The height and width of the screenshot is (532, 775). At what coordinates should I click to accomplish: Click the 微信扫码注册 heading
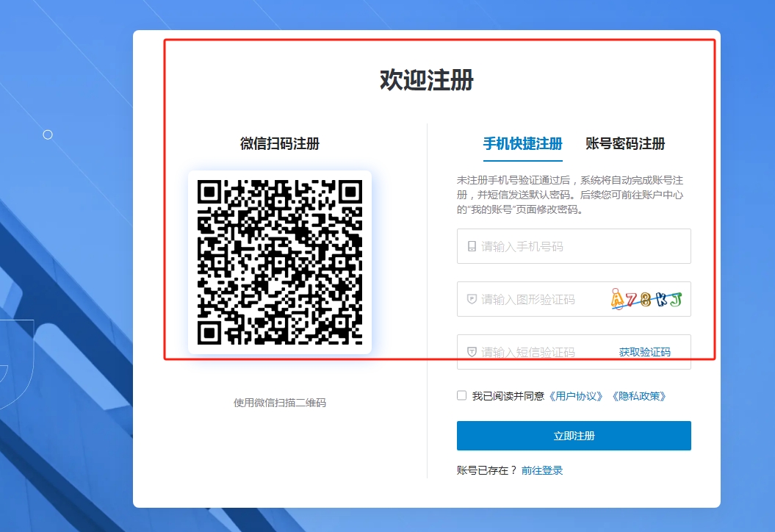tap(280, 144)
